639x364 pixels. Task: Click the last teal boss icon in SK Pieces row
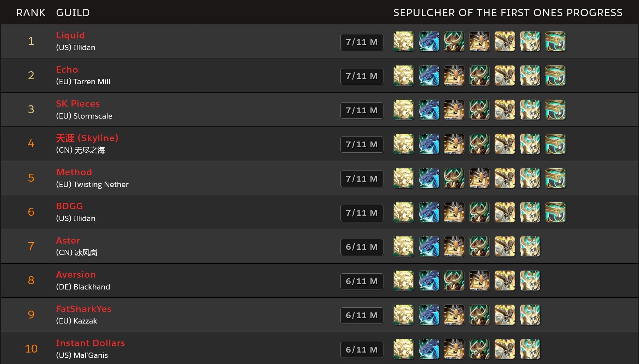[555, 110]
